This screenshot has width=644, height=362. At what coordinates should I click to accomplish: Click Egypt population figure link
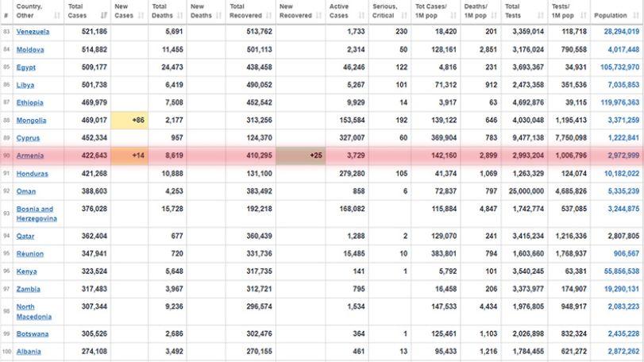point(619,67)
